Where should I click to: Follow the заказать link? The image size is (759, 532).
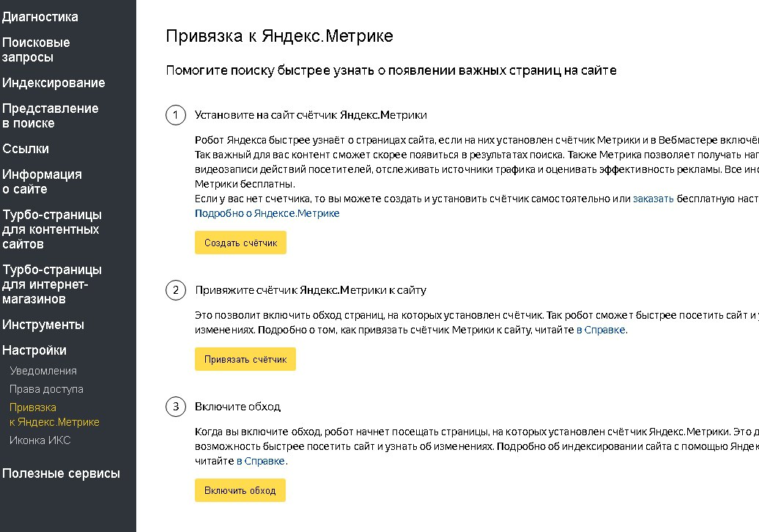[x=654, y=199]
